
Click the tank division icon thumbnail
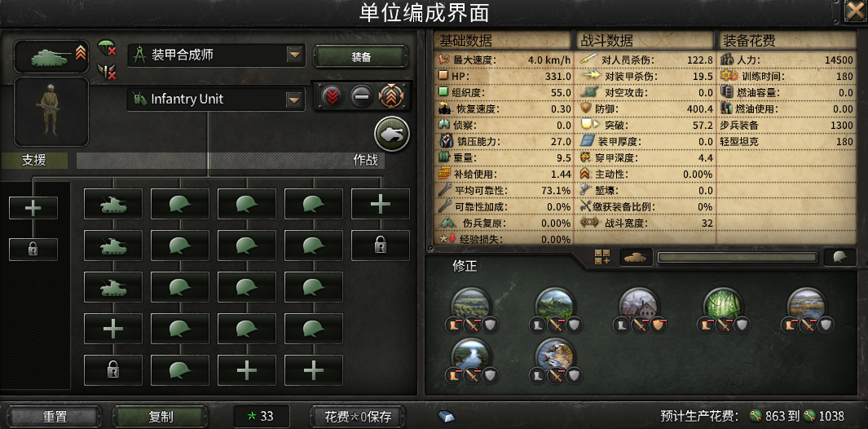51,56
